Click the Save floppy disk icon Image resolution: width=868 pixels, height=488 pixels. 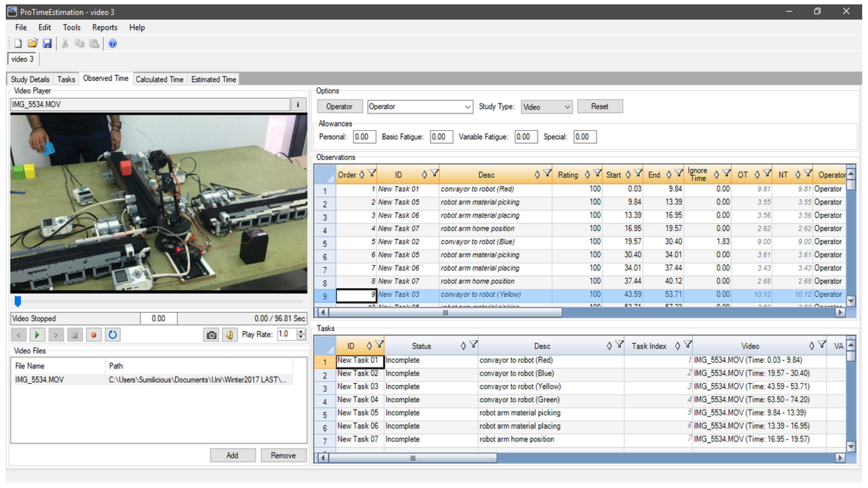(47, 44)
